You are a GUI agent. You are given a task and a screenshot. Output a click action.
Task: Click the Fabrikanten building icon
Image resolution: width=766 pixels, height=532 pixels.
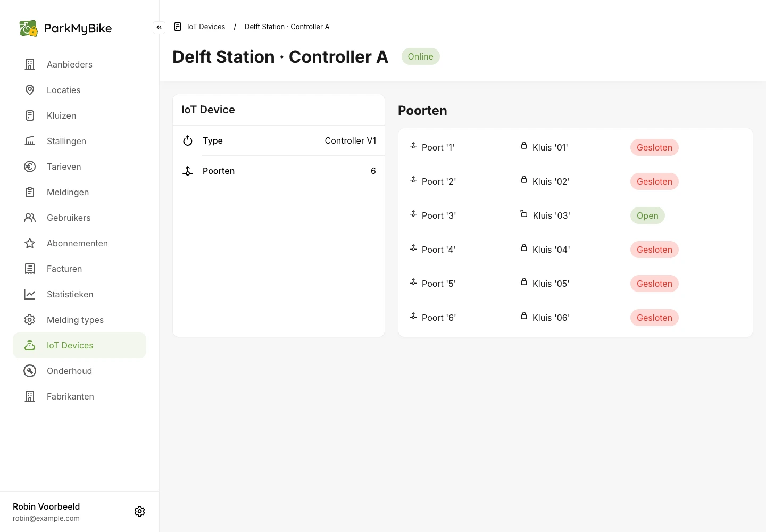coord(30,396)
